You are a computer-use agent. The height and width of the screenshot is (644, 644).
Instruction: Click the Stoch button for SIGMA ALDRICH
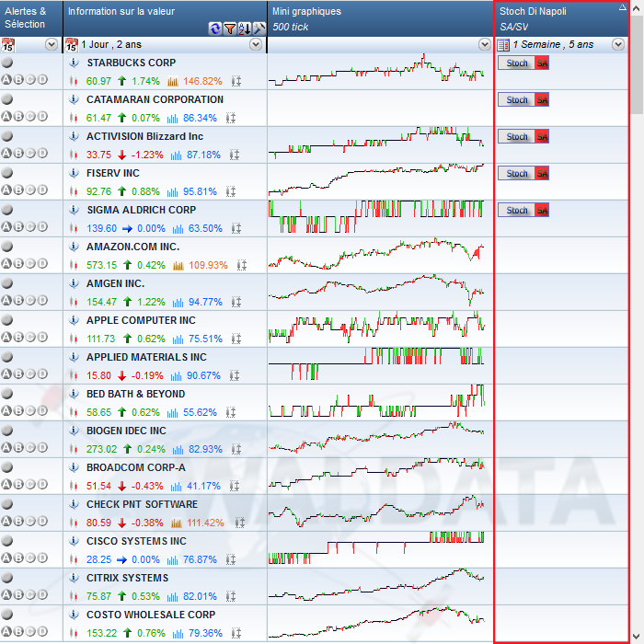(x=516, y=210)
